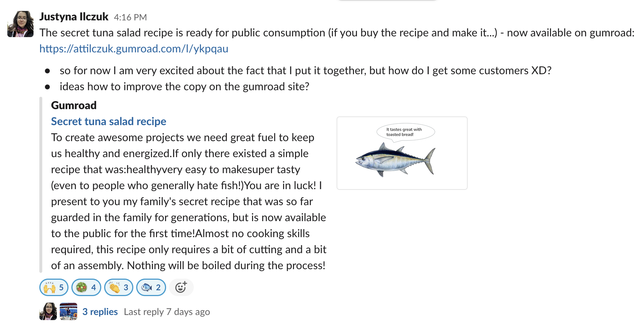Toggle the salad emoji reaction

pos(86,287)
